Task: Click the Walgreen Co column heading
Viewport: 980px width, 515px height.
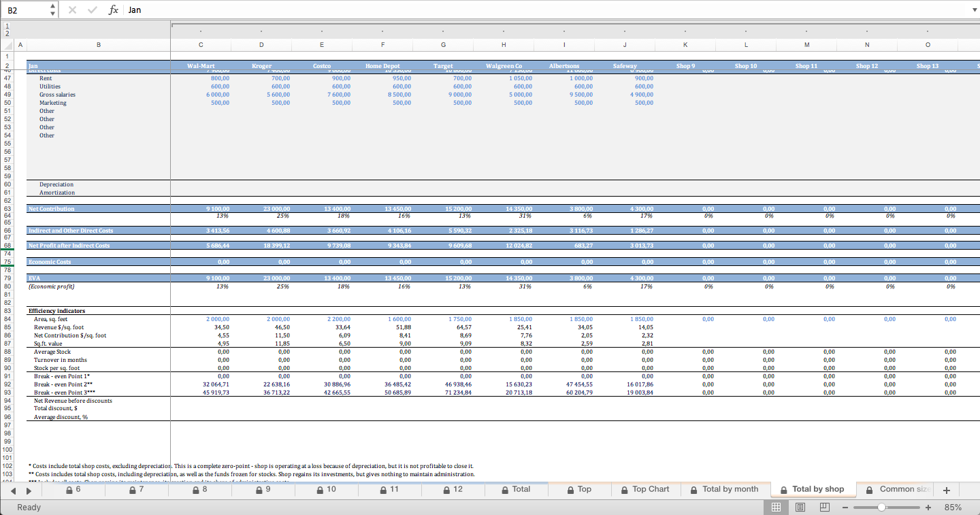Action: 504,66
